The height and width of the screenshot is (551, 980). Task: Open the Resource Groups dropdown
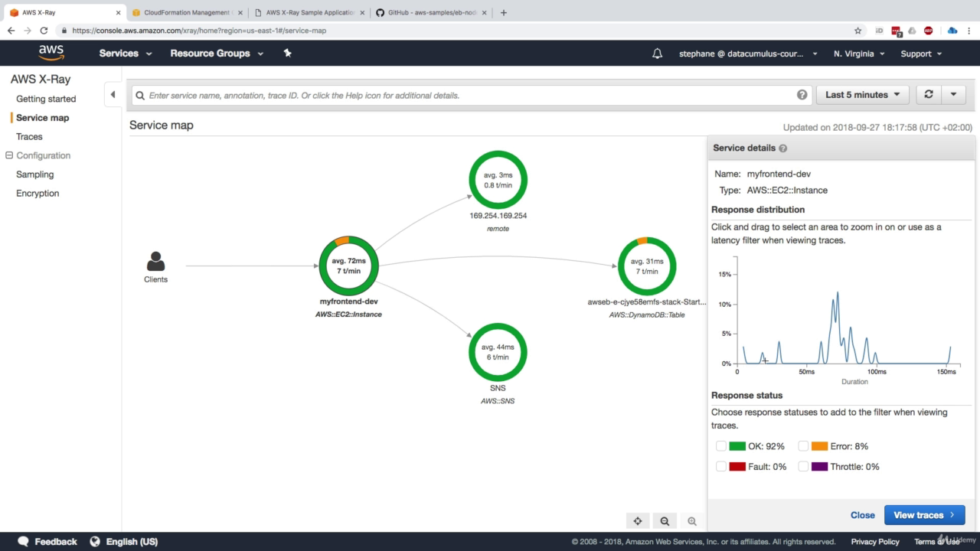click(x=217, y=54)
